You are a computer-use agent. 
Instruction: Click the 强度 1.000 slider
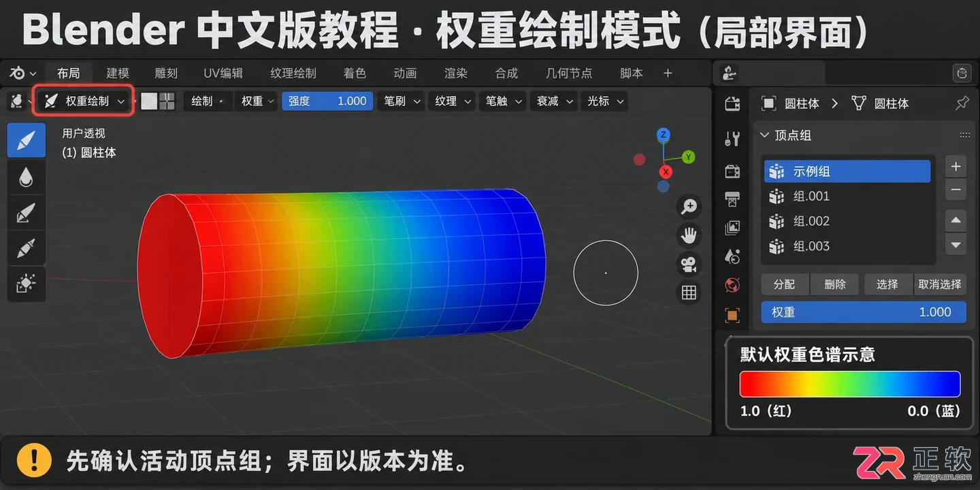327,101
